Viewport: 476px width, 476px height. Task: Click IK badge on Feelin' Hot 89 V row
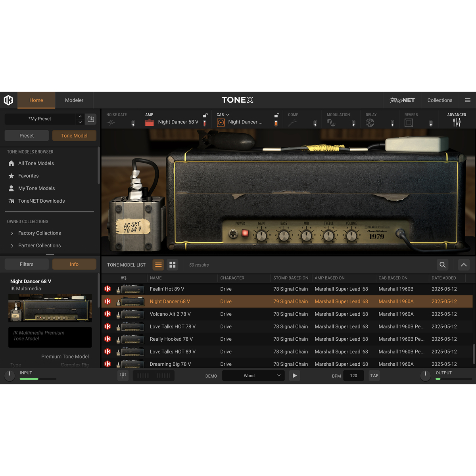point(107,289)
